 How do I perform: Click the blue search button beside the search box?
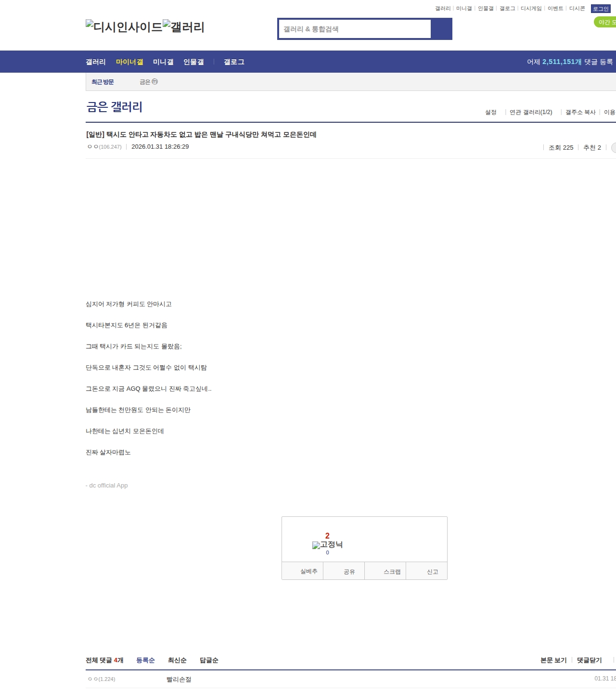pyautogui.click(x=441, y=29)
